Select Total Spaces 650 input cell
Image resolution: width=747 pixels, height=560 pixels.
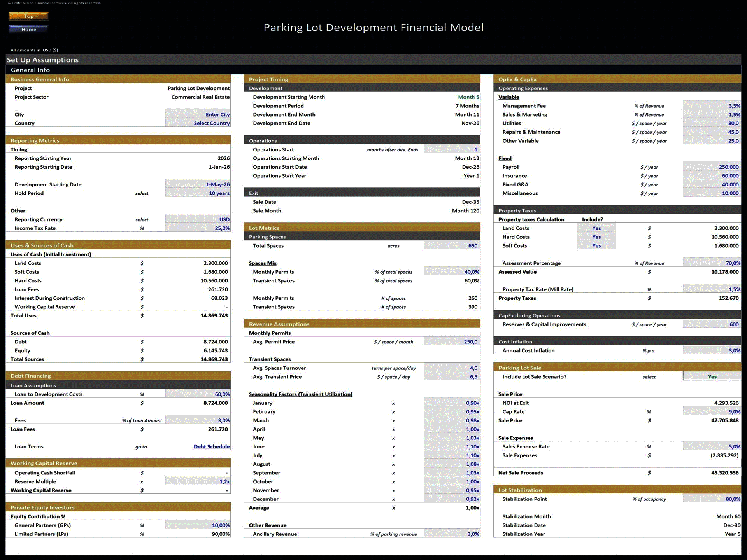tap(452, 246)
